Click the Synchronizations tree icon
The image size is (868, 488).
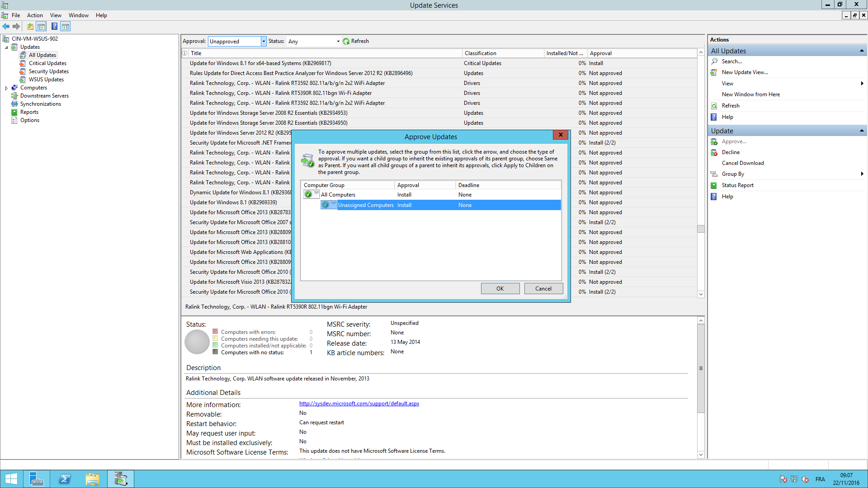click(x=14, y=104)
